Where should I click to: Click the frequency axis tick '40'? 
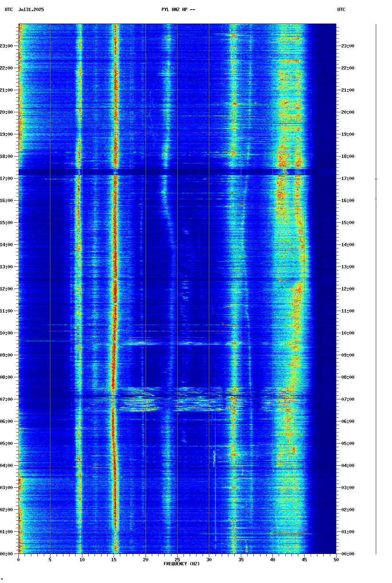[x=272, y=560]
